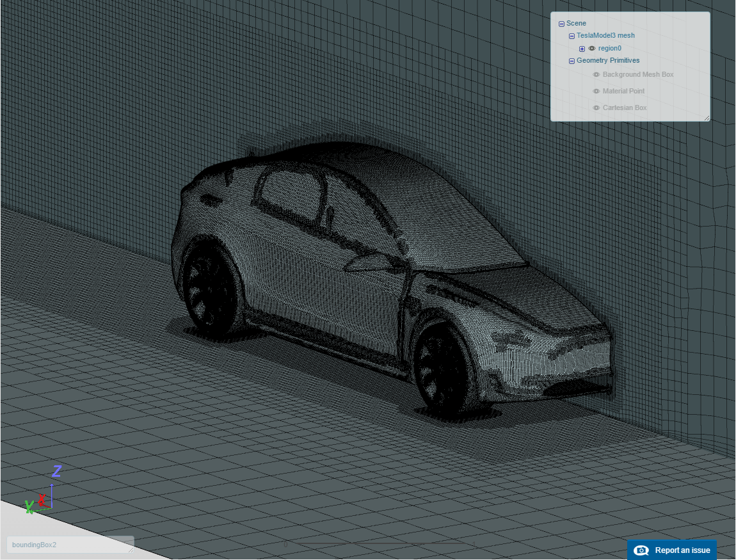736x560 pixels.
Task: Collapse the TeslaModel3 mesh node
Action: (x=572, y=36)
